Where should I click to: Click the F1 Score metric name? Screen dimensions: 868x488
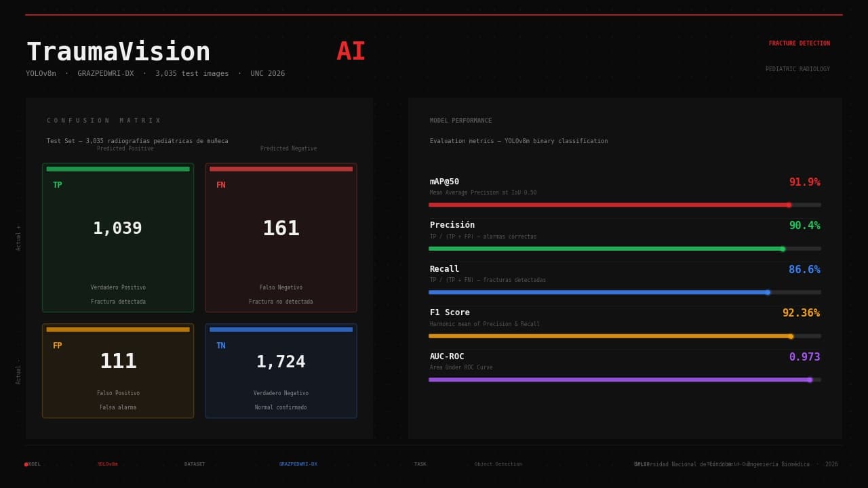tap(450, 312)
